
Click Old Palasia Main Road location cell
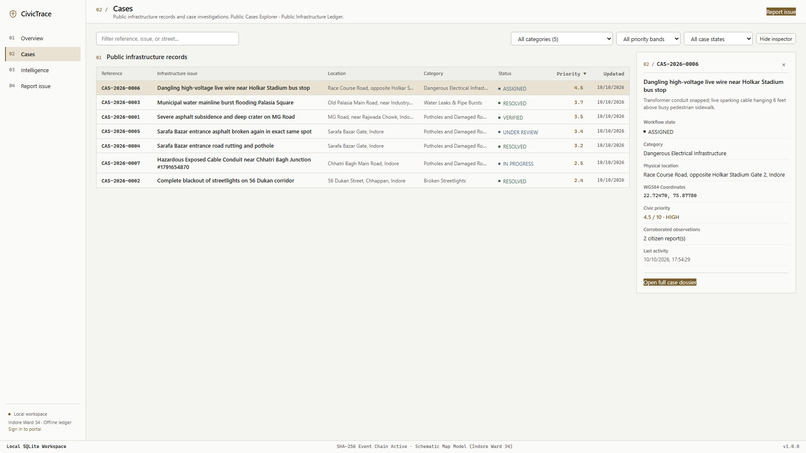(370, 102)
